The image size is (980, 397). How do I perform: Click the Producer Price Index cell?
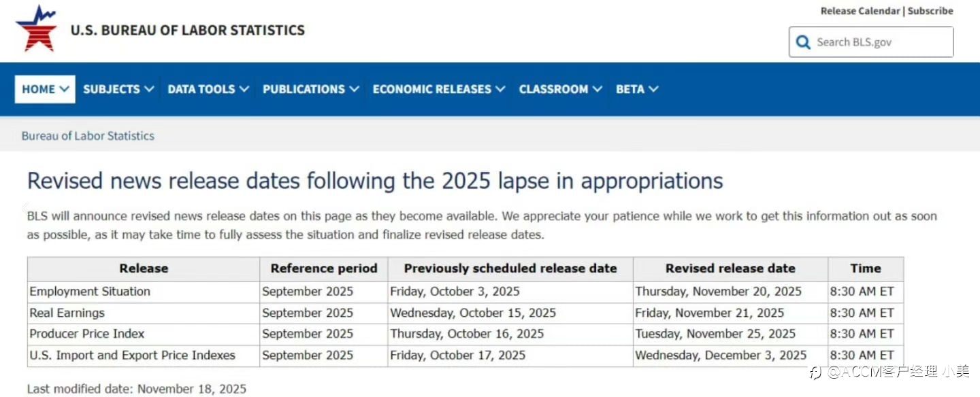87,334
